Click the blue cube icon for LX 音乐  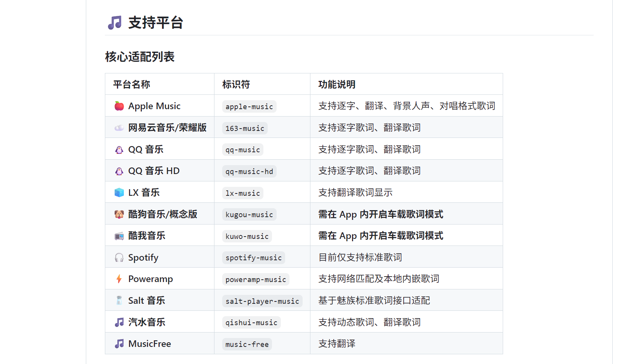(119, 193)
